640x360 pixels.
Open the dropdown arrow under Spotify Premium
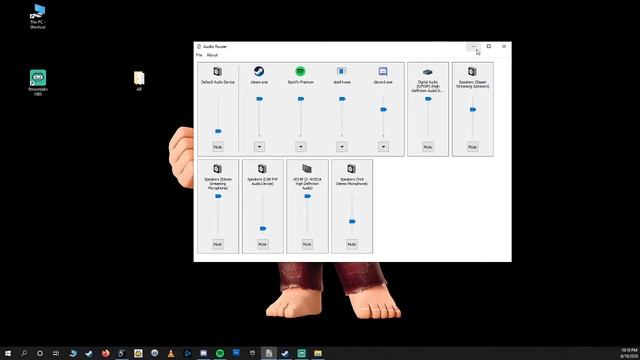point(300,147)
